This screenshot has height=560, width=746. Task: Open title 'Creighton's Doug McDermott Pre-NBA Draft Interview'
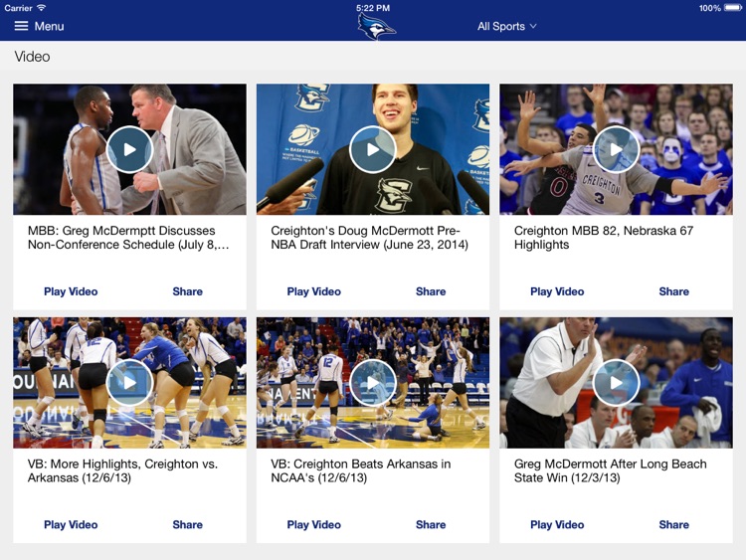[370, 238]
